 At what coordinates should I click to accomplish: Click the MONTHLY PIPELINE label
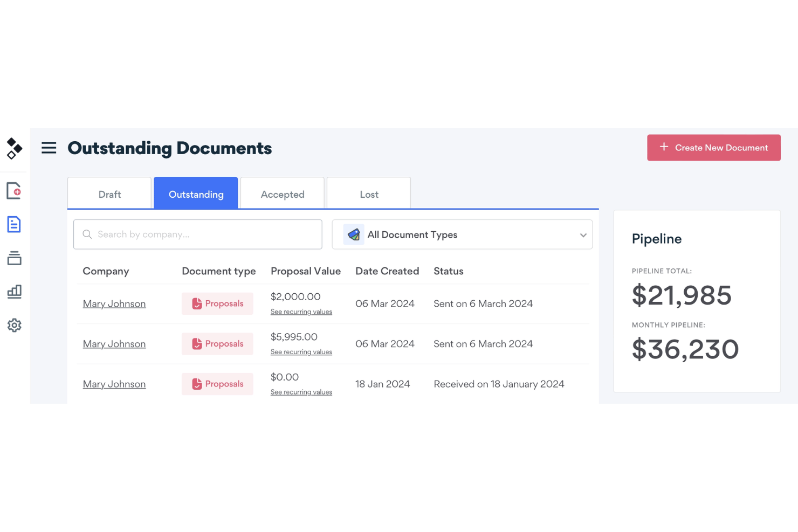[669, 325]
